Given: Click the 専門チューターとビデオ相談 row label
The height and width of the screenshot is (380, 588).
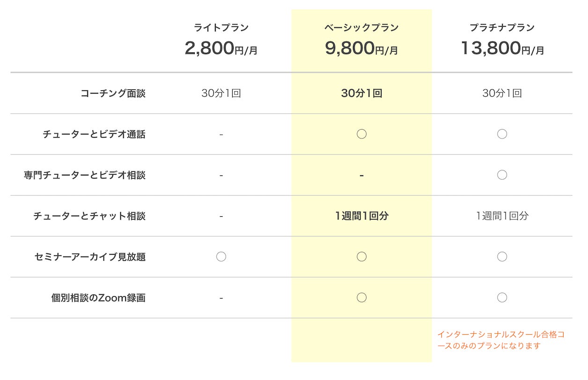Looking at the screenshot, I should tap(85, 175).
